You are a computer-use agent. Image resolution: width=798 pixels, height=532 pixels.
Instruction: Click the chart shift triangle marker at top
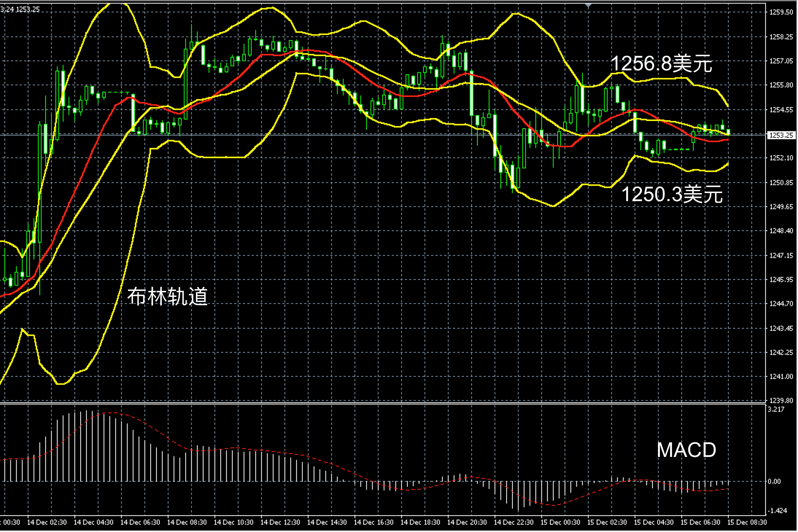pyautogui.click(x=588, y=5)
